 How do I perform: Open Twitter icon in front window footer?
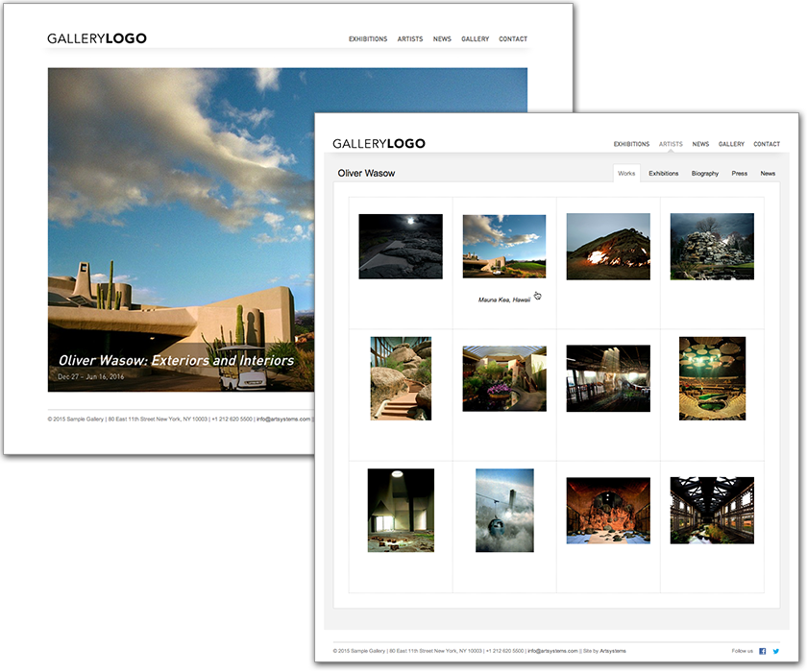click(x=775, y=652)
